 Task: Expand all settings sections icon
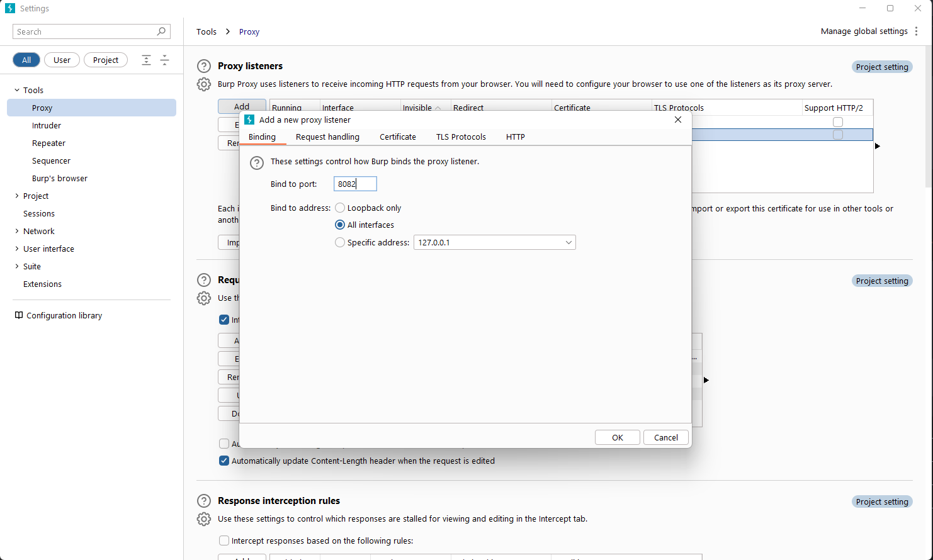point(146,60)
